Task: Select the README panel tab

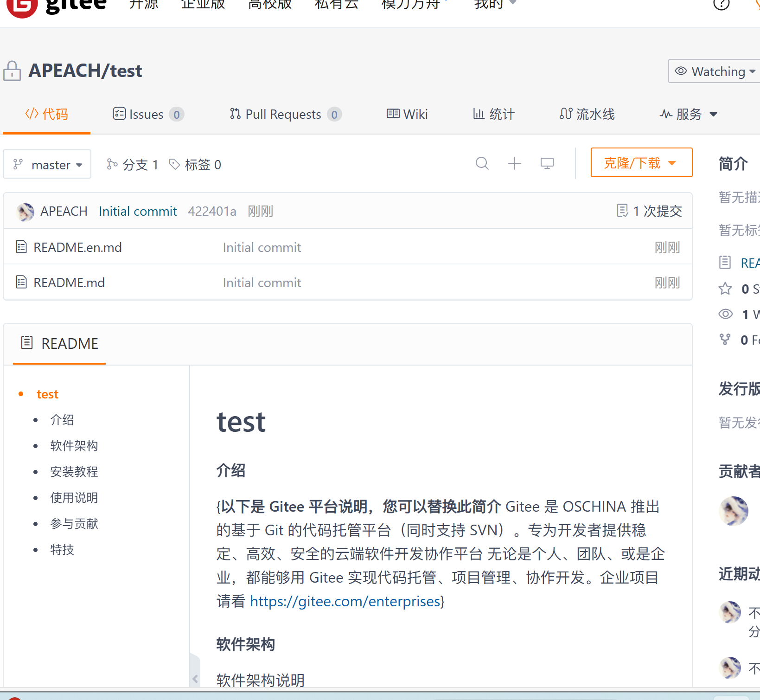Action: tap(59, 344)
